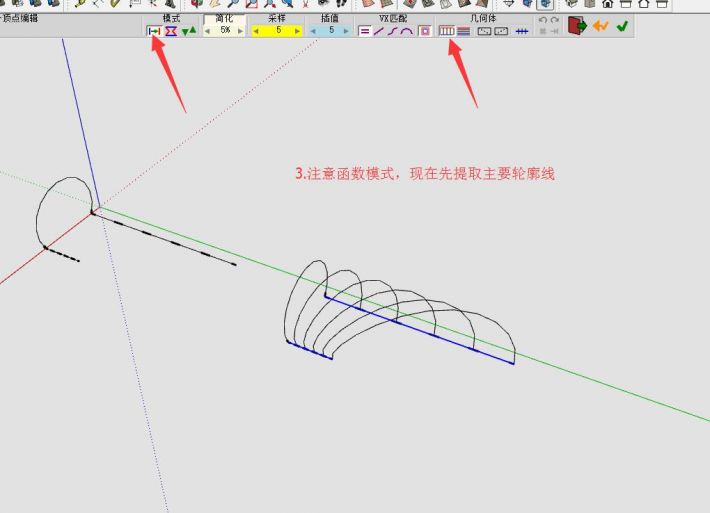The image size is (710, 513).
Task: Click the Curviloft undo arrow
Action: point(543,20)
